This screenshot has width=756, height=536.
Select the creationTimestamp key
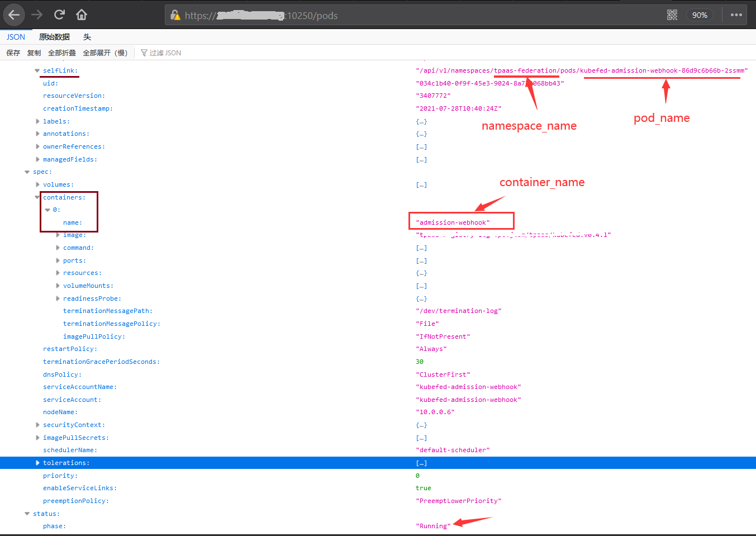(x=78, y=108)
